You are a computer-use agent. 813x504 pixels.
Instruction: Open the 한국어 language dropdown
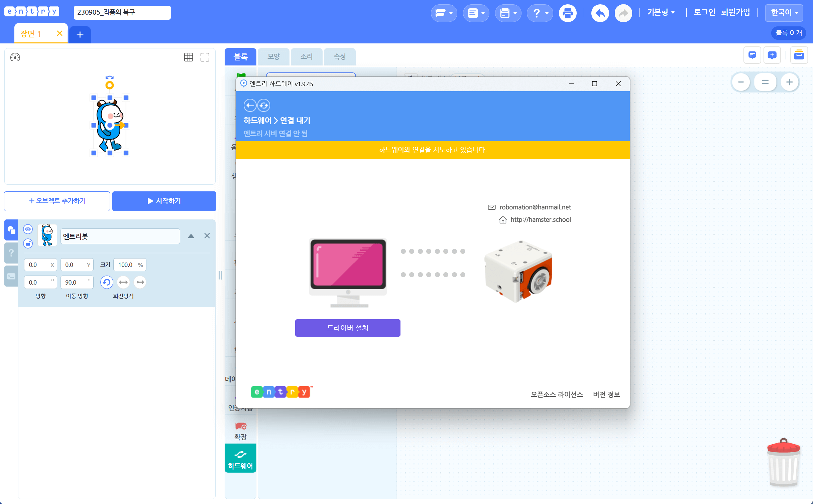pos(784,13)
